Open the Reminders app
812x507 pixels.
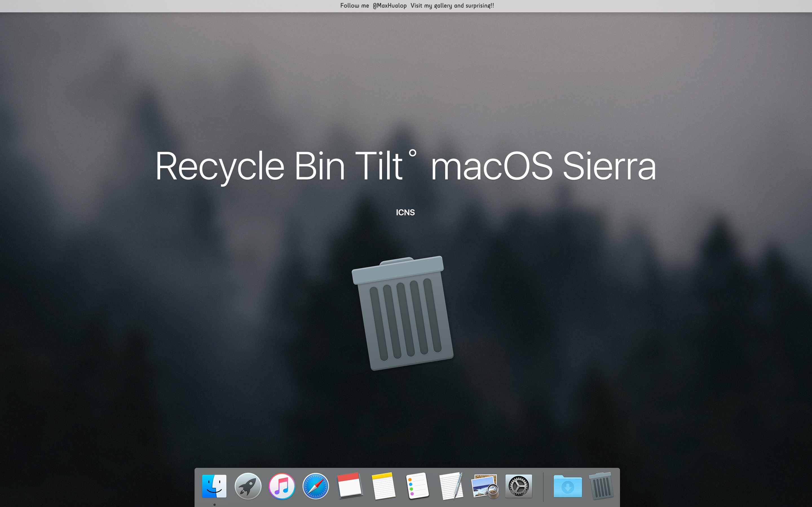pos(417,486)
